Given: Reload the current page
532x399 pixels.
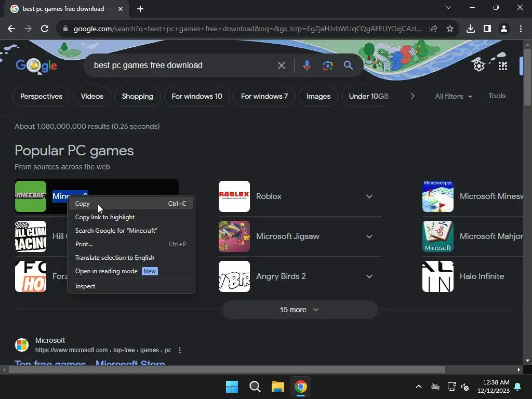Looking at the screenshot, I should pos(45,29).
